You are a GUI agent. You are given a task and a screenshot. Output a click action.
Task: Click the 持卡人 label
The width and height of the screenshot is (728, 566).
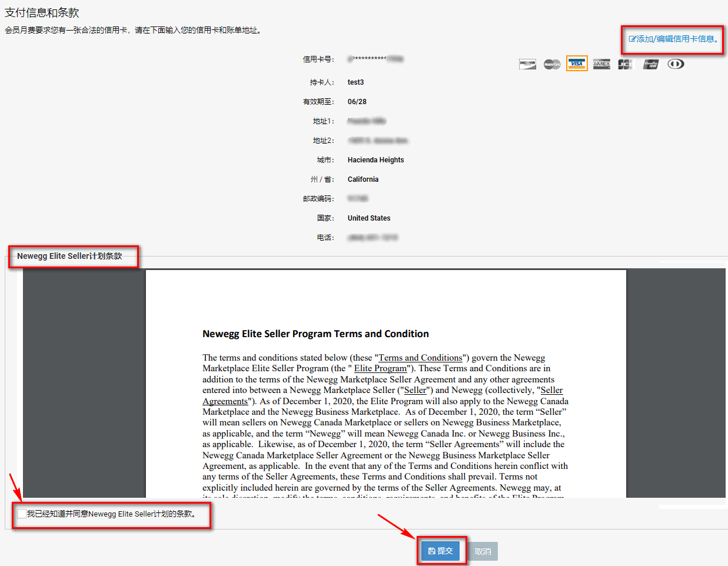pos(322,82)
